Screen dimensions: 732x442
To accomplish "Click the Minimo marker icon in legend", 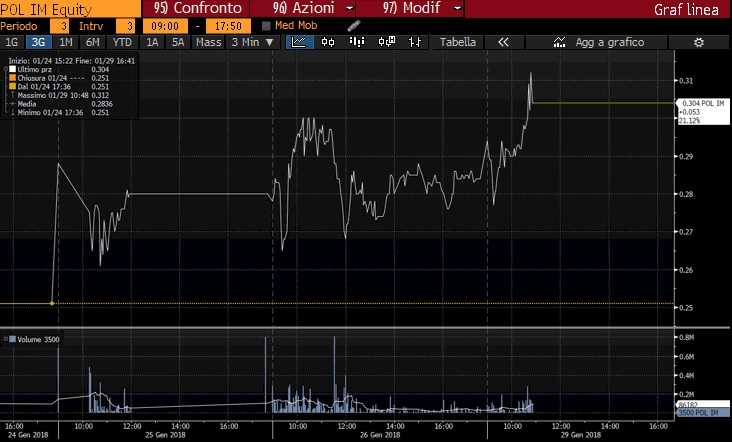I will 13,112.
